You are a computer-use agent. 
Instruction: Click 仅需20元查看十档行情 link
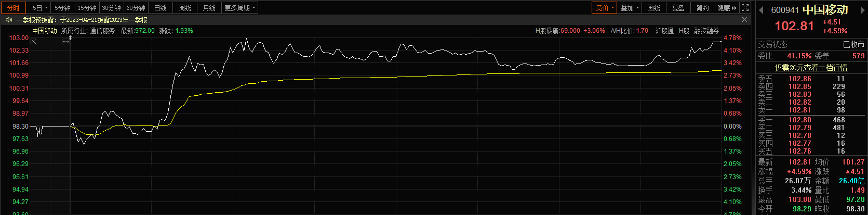811,68
